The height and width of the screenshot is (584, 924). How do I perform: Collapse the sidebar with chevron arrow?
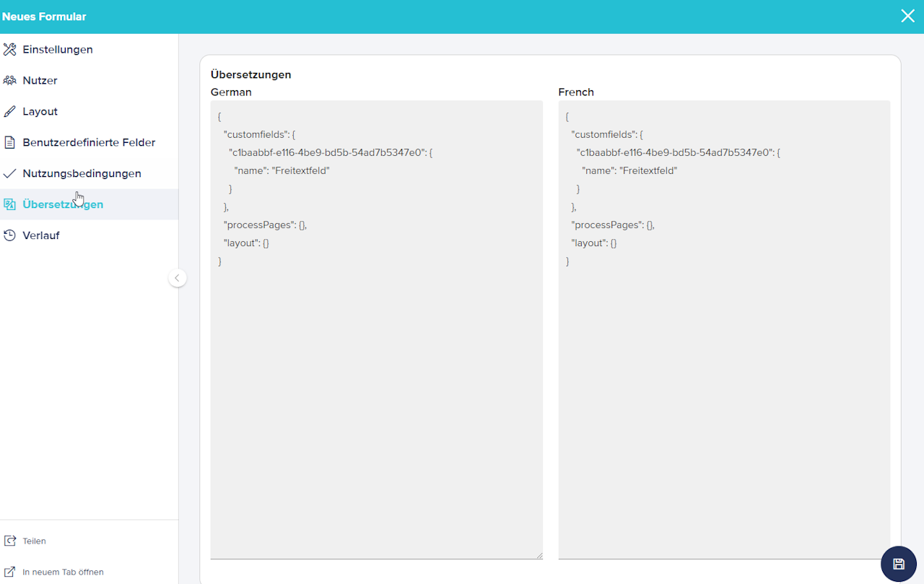pos(178,278)
